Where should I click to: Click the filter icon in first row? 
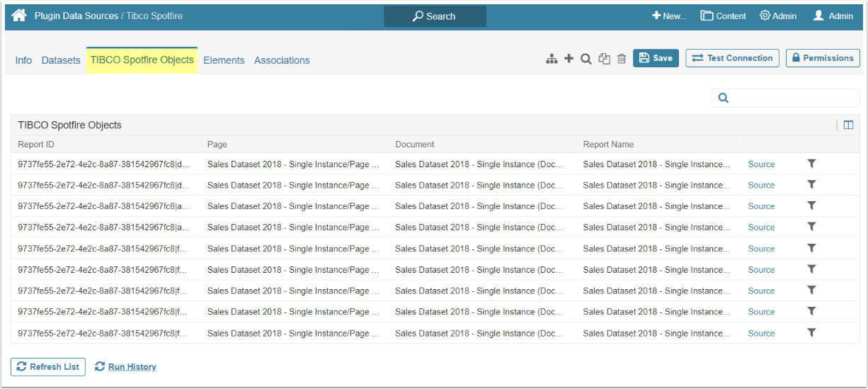[811, 164]
